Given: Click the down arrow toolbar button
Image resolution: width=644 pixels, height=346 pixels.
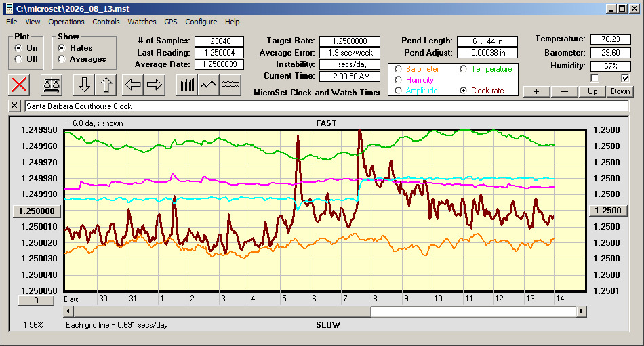Looking at the screenshot, I should [84, 85].
